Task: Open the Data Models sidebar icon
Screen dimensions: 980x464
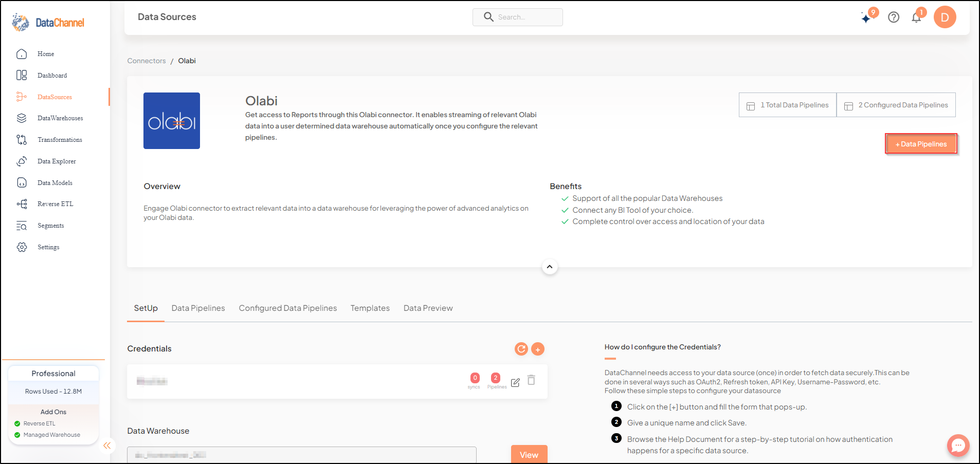Action: tap(22, 182)
